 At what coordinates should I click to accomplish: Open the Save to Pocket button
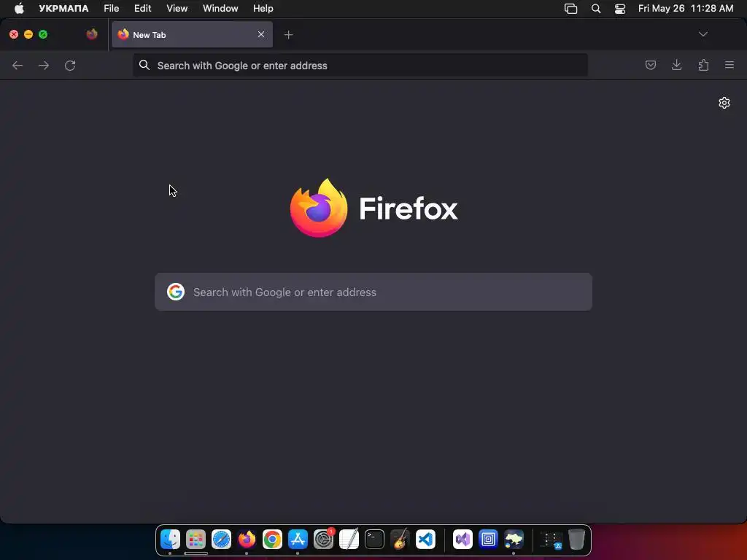pyautogui.click(x=650, y=65)
